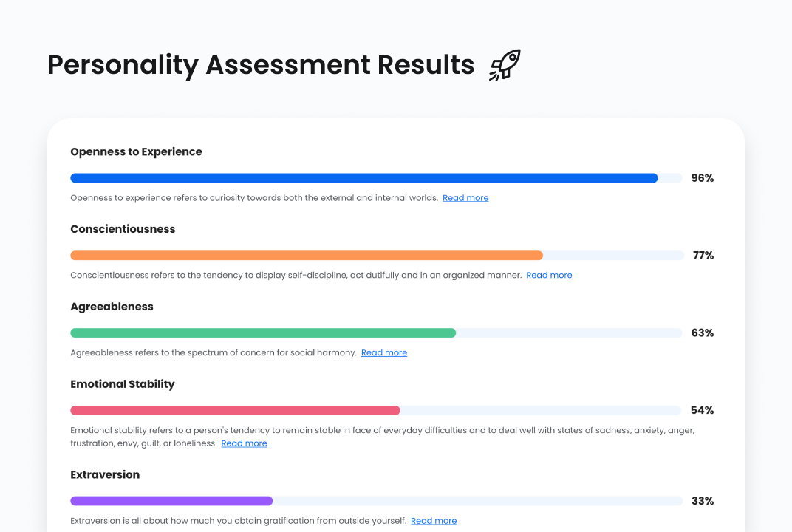Open the Emotional Stability Read more link
792x532 pixels.
pos(244,443)
